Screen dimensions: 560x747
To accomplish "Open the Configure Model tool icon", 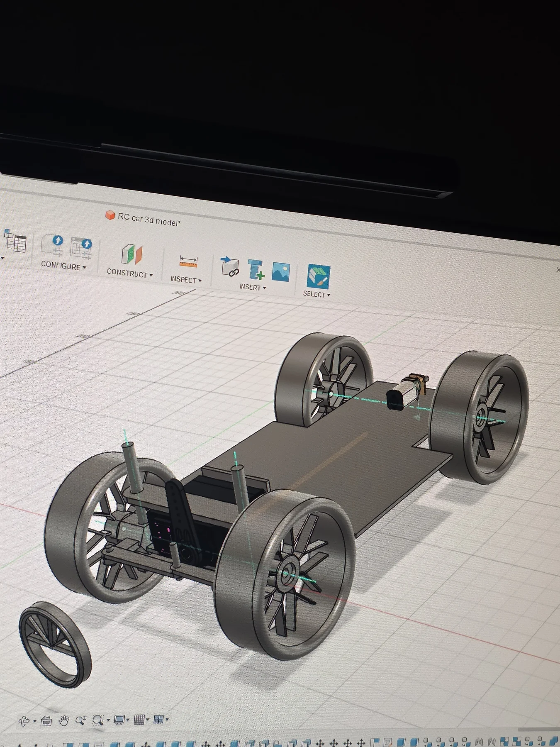I will tap(53, 246).
